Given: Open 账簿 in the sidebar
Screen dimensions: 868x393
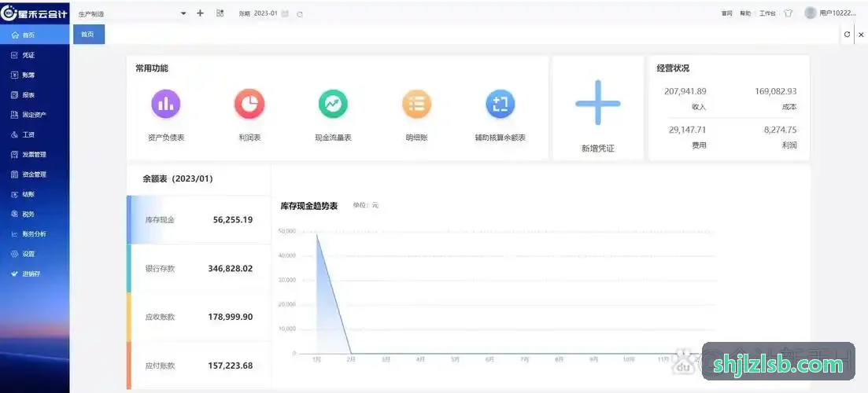Looking at the screenshot, I should click(x=35, y=75).
